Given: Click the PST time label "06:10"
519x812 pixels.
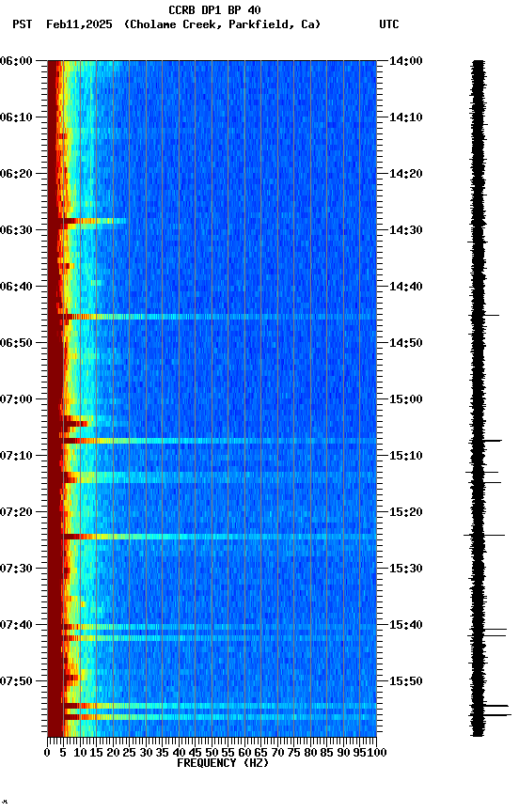Looking at the screenshot, I should [16, 117].
